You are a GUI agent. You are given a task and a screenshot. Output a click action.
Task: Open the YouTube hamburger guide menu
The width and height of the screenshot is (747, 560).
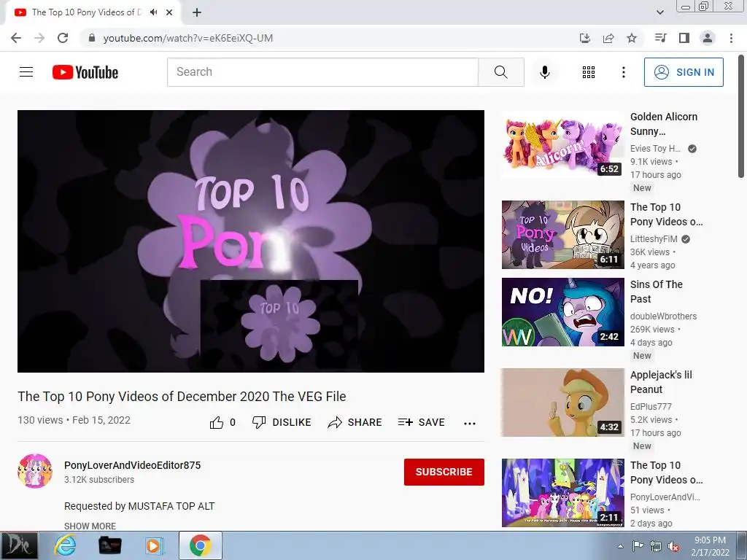(x=26, y=72)
